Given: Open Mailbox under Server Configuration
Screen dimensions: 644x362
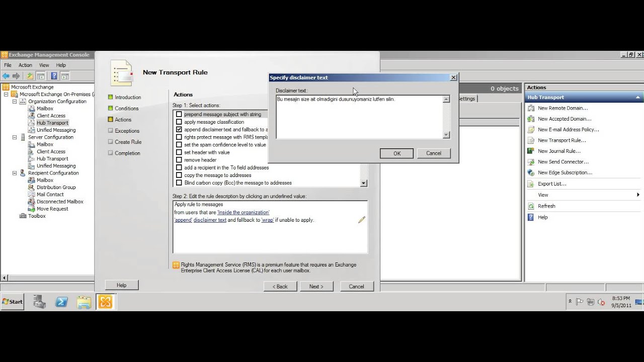Looking at the screenshot, I should [45, 144].
